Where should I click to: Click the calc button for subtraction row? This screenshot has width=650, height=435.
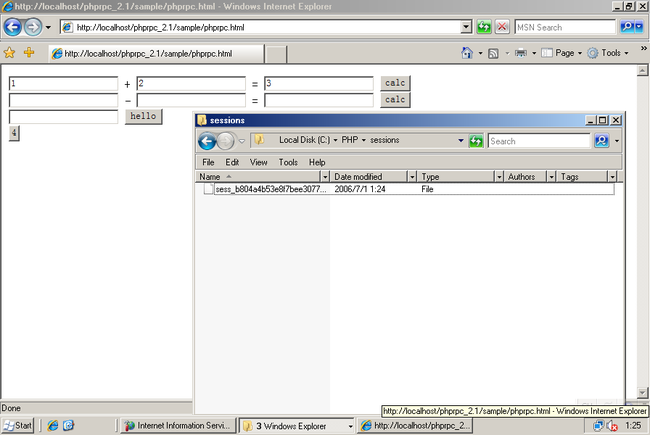click(395, 100)
